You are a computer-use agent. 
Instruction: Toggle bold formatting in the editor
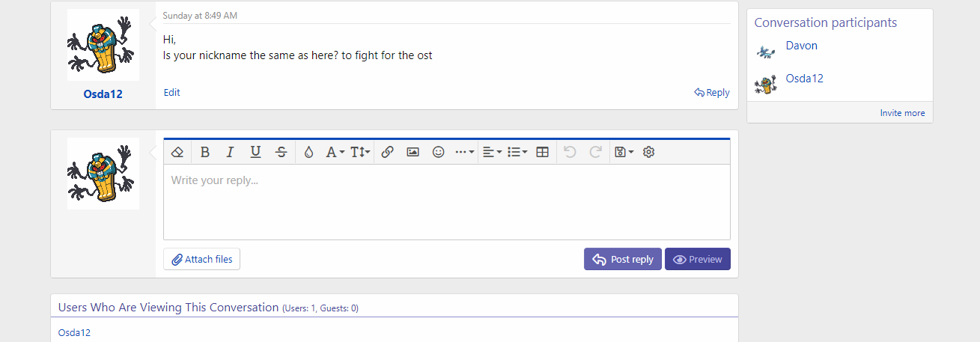205,152
